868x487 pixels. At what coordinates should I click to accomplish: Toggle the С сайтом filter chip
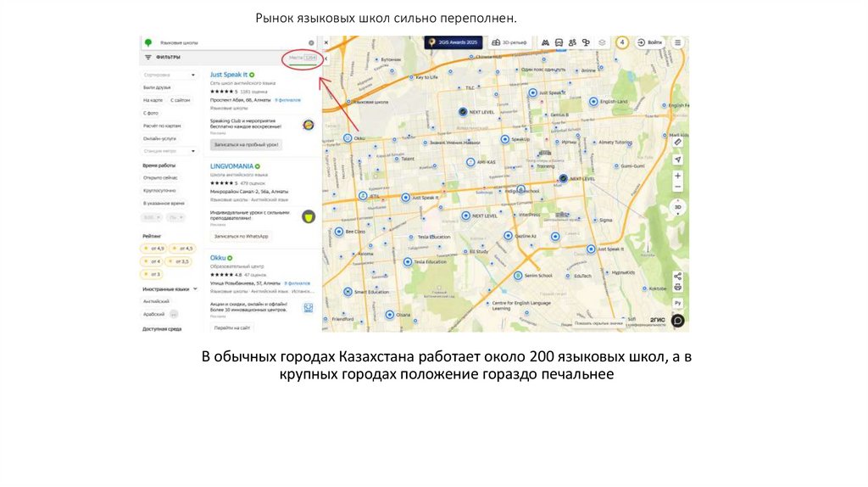click(180, 100)
